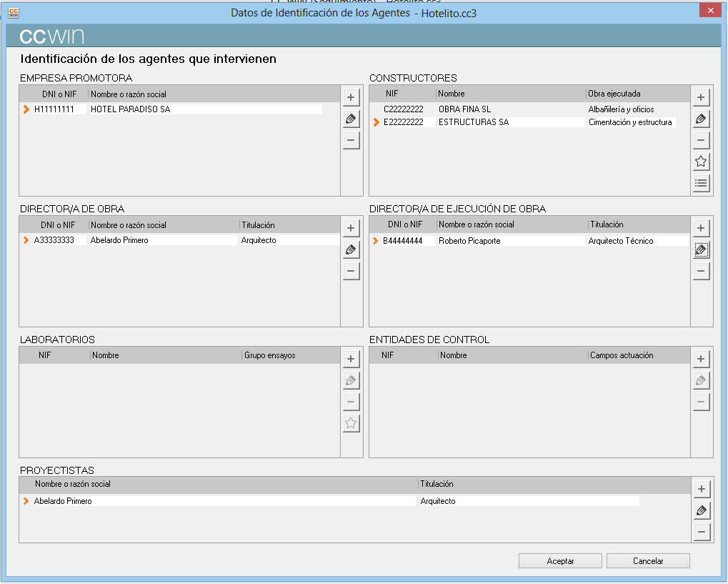Delete the Director/a de Ejecución de Obra entry

701,272
